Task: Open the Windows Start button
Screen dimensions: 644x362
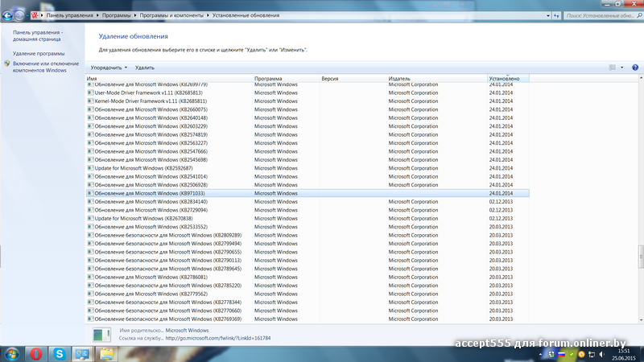Action: click(11, 354)
